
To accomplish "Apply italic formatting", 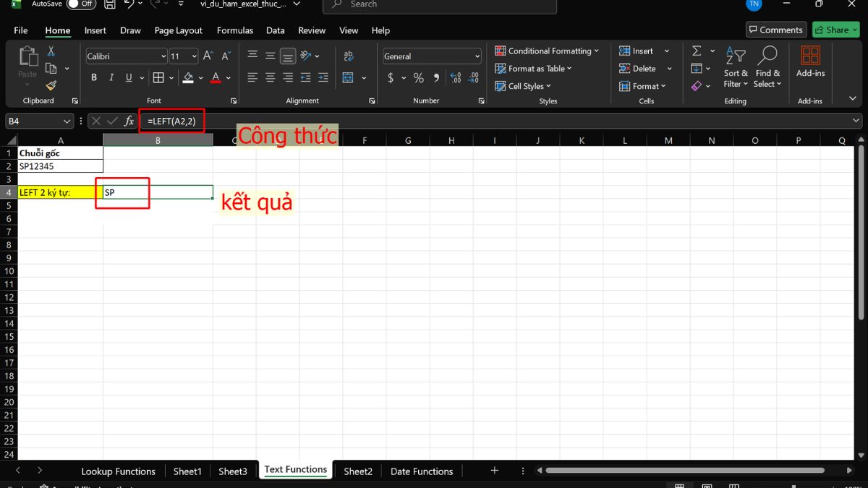I will pyautogui.click(x=110, y=77).
